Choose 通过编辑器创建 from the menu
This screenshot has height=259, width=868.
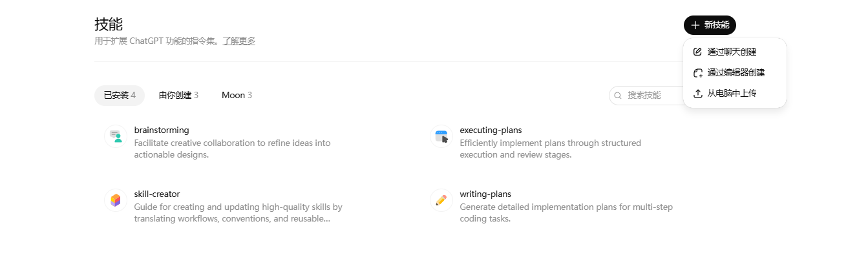point(735,73)
